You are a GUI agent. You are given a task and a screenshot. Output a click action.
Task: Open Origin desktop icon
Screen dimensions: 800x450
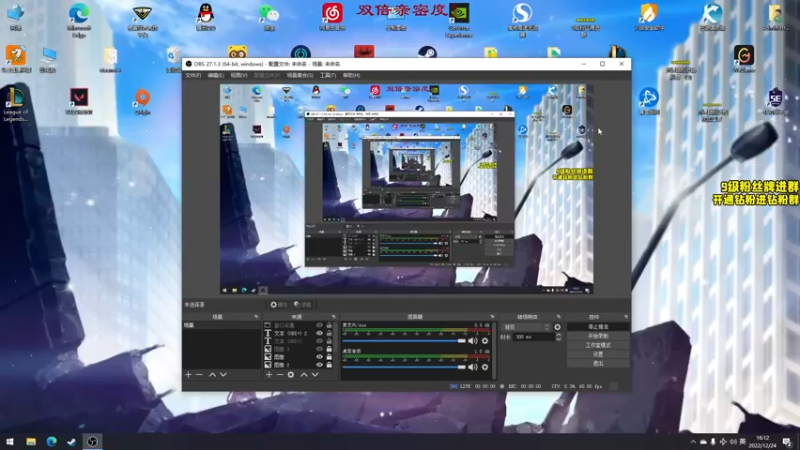click(x=142, y=101)
